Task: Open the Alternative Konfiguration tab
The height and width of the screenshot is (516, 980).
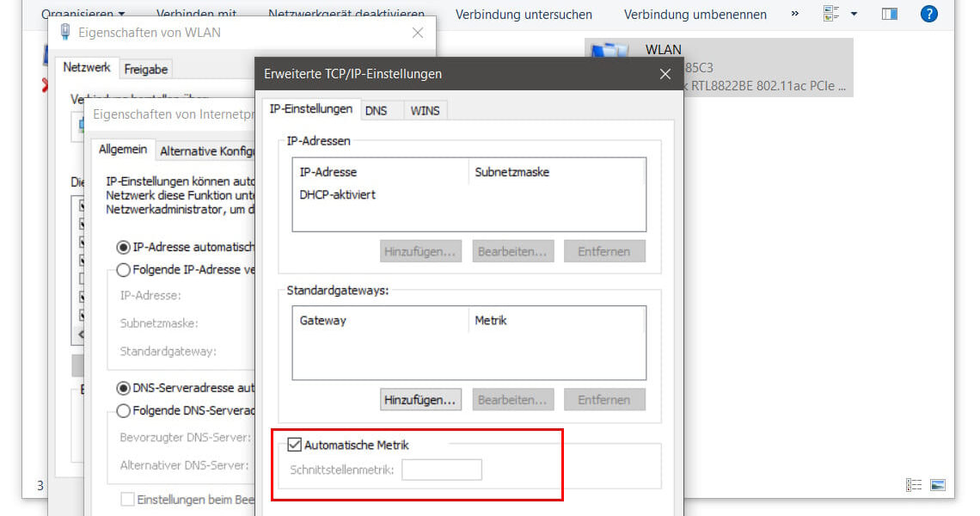Action: pos(207,150)
